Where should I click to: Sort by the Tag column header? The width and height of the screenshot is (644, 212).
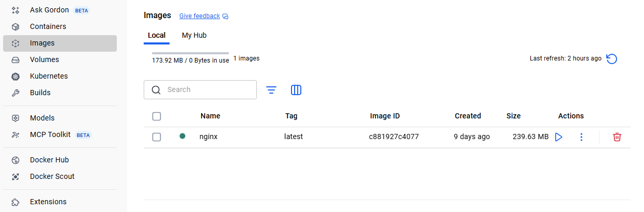click(x=291, y=116)
